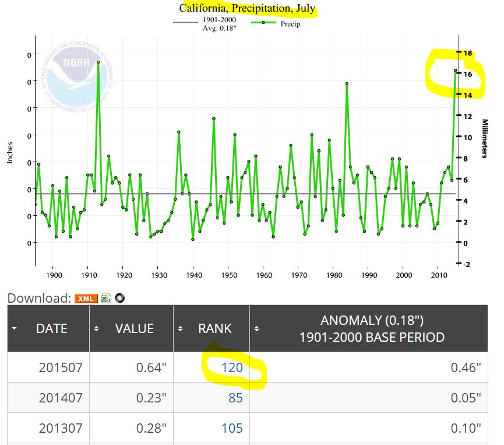The width and height of the screenshot is (504, 445).
Task: Toggle the Precip series in legend
Action: pyautogui.click(x=276, y=23)
